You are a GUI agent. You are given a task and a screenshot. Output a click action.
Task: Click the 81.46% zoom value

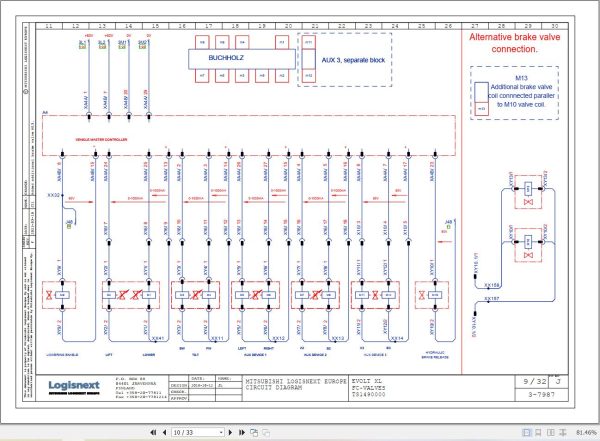point(585,433)
